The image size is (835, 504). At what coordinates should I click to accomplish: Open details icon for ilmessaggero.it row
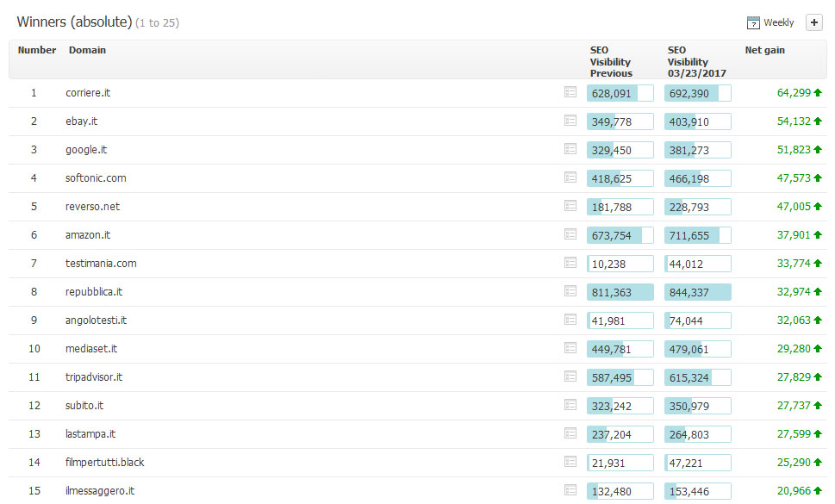pyautogui.click(x=570, y=490)
